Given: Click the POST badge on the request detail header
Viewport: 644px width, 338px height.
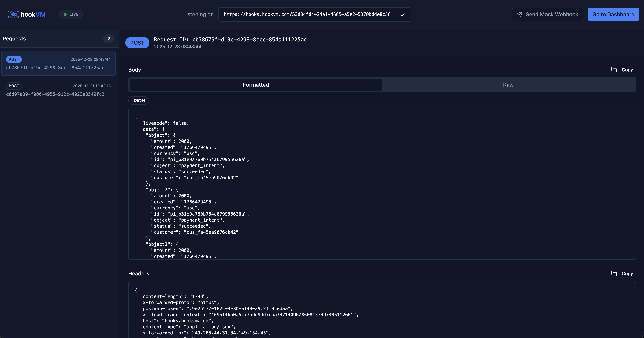Looking at the screenshot, I should click(x=137, y=43).
